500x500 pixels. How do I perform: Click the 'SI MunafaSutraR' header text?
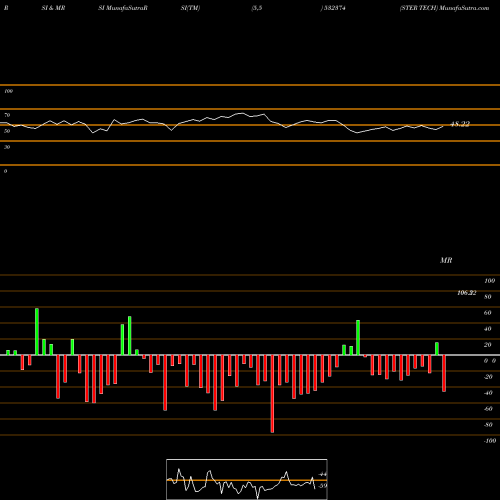pyautogui.click(x=123, y=8)
